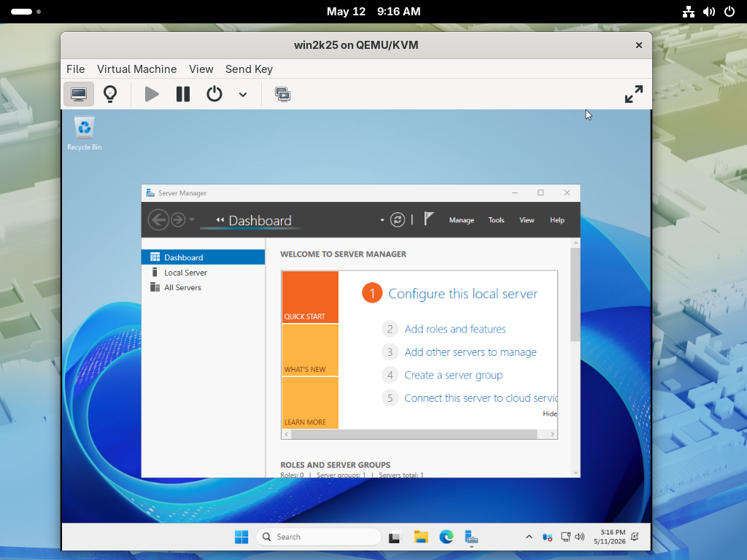747x560 pixels.
Task: Click Add roles and features link
Action: click(455, 329)
